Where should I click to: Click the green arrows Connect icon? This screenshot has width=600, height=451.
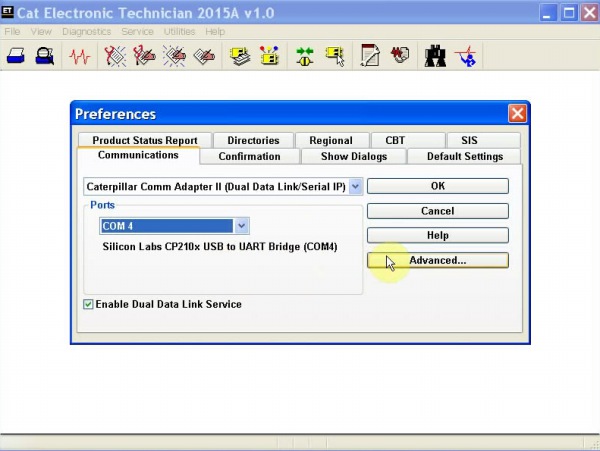point(305,56)
